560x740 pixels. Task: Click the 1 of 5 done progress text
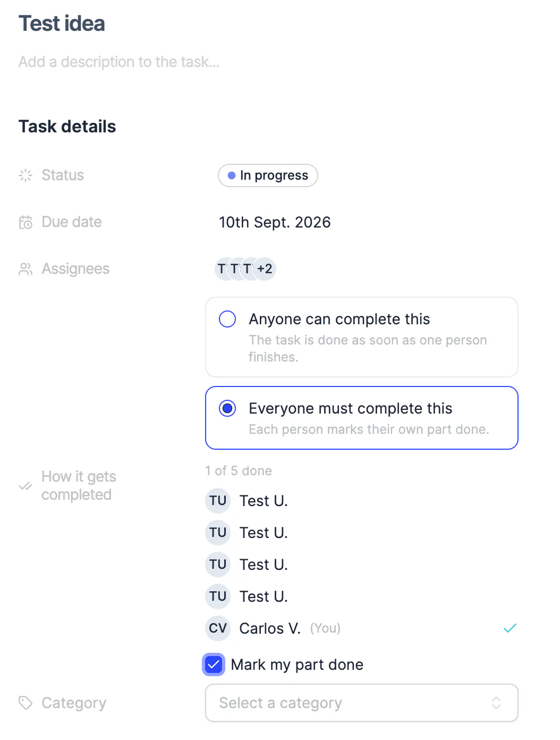[x=239, y=471]
